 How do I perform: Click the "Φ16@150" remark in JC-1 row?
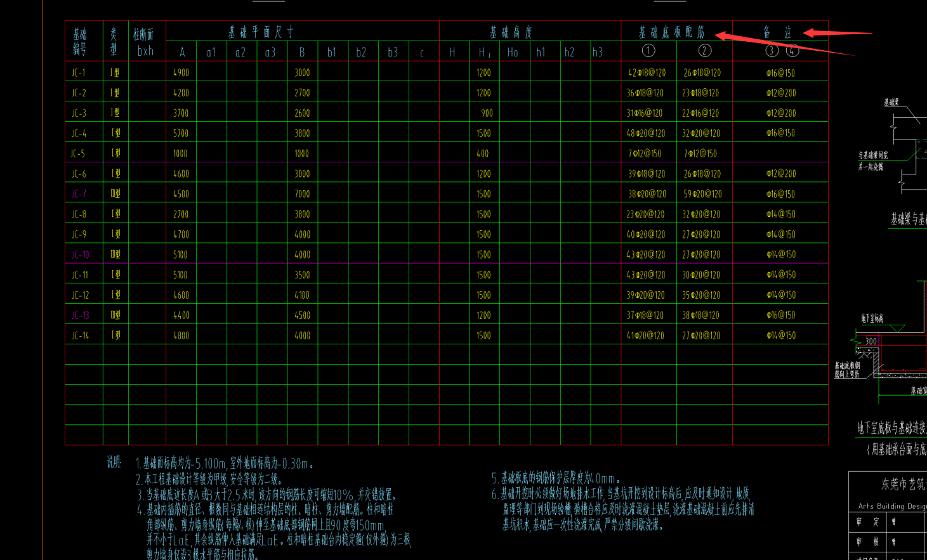point(780,73)
